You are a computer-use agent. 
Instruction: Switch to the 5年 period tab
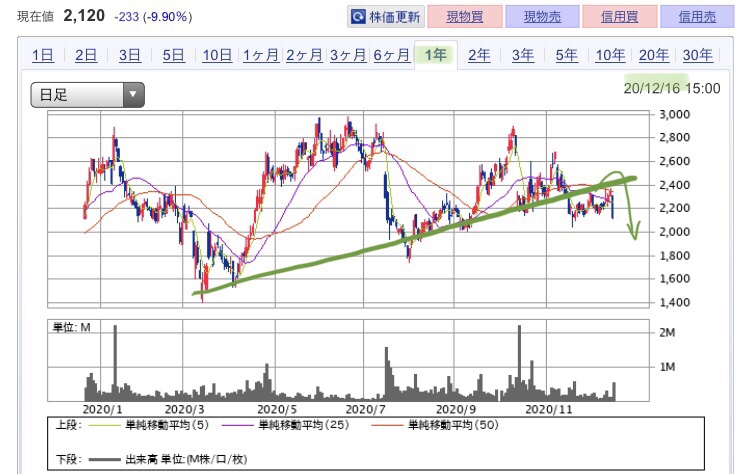[566, 56]
